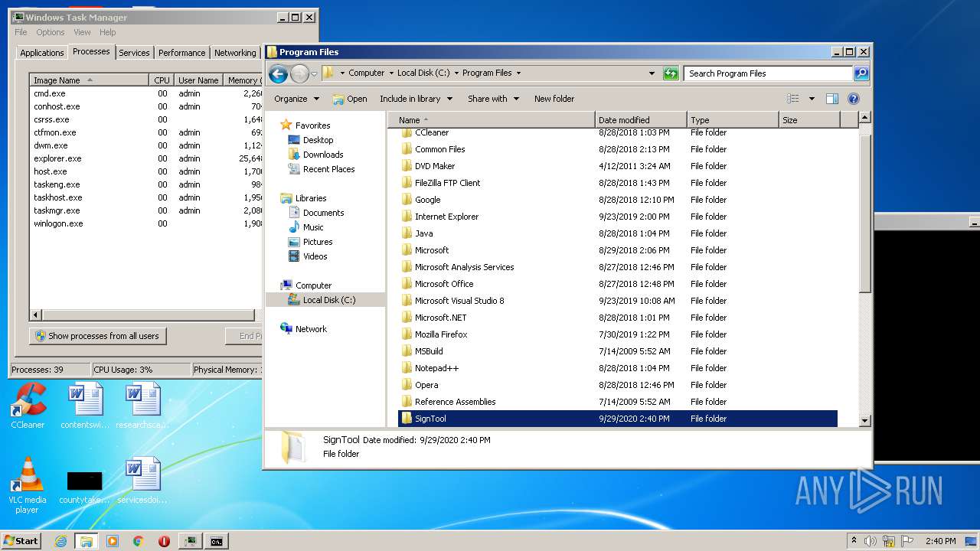Image resolution: width=980 pixels, height=551 pixels.
Task: Click the Opera taskbar icon
Action: 164,541
